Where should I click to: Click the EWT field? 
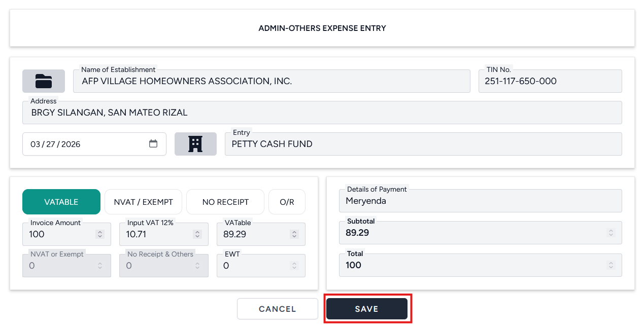coord(261,266)
